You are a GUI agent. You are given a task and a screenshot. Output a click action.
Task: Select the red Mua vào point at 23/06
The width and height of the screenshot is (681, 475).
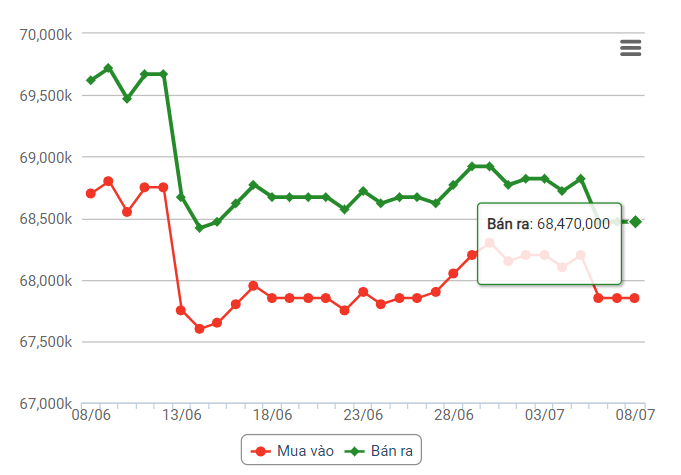coord(363,292)
